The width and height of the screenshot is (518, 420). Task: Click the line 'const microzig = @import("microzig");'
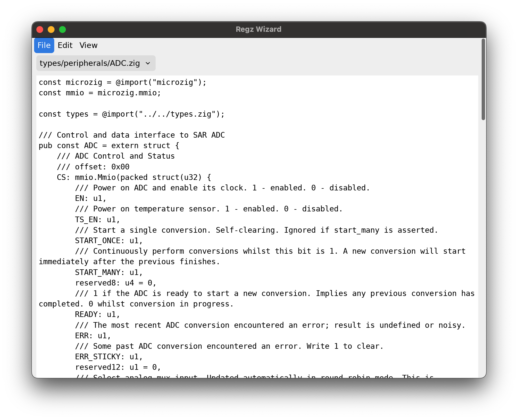123,82
